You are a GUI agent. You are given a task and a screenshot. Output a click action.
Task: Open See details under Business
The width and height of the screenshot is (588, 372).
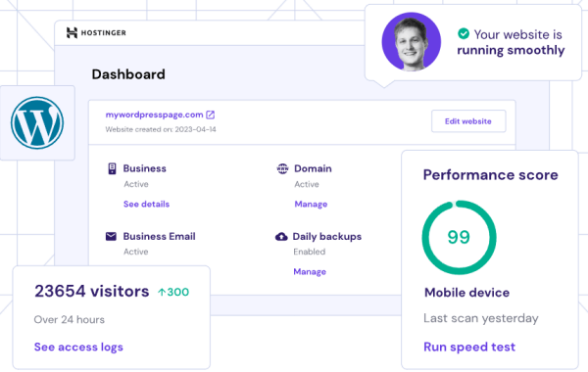point(146,205)
